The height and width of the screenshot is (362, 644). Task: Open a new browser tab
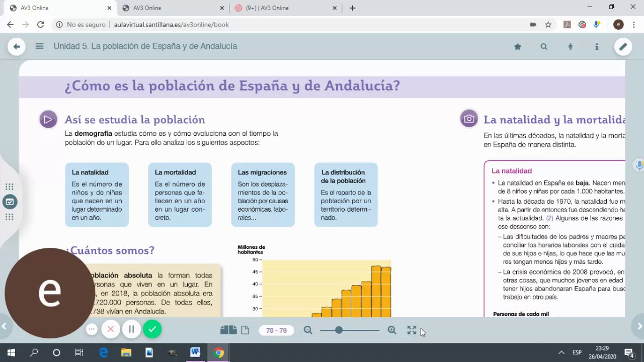(353, 8)
